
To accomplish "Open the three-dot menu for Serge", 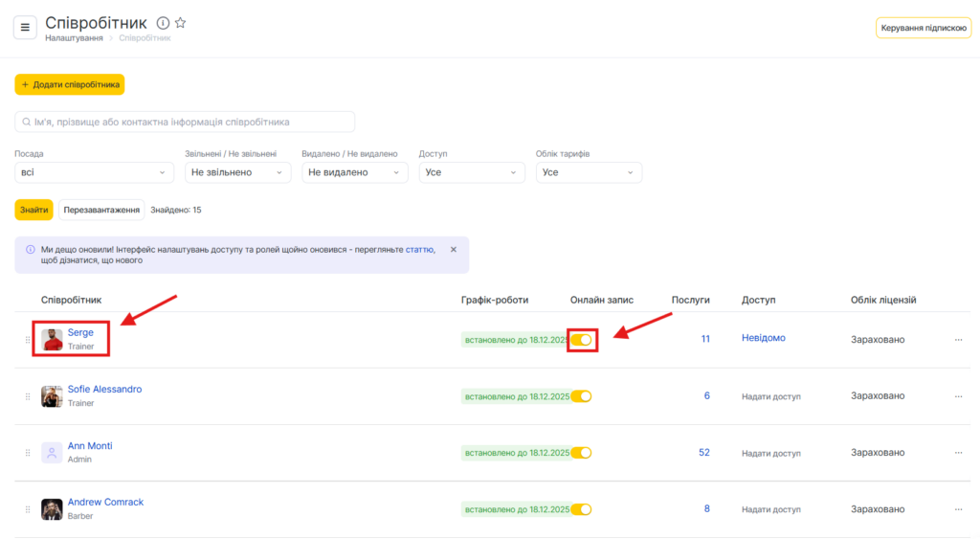I will (x=958, y=340).
